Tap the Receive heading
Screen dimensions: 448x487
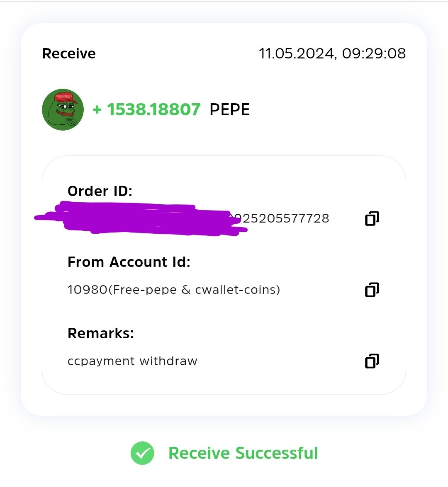click(69, 53)
